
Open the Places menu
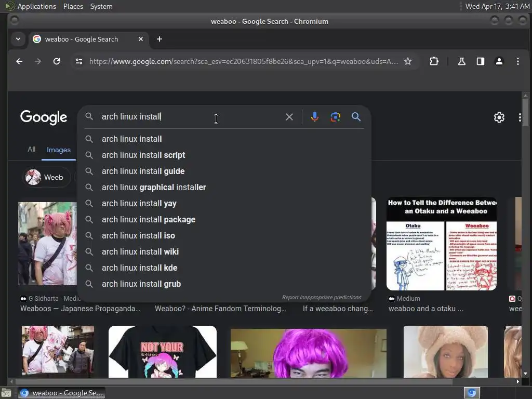[x=73, y=6]
